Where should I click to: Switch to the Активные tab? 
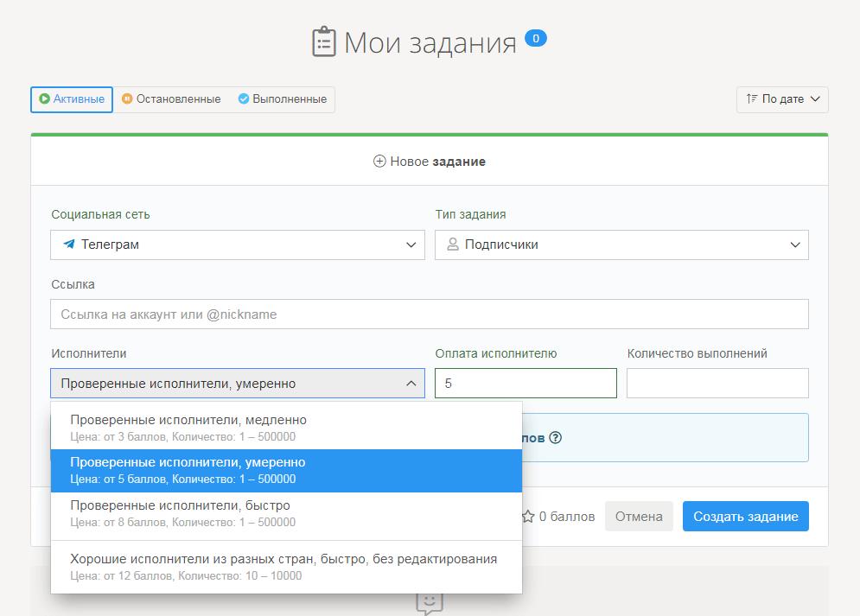[x=72, y=99]
